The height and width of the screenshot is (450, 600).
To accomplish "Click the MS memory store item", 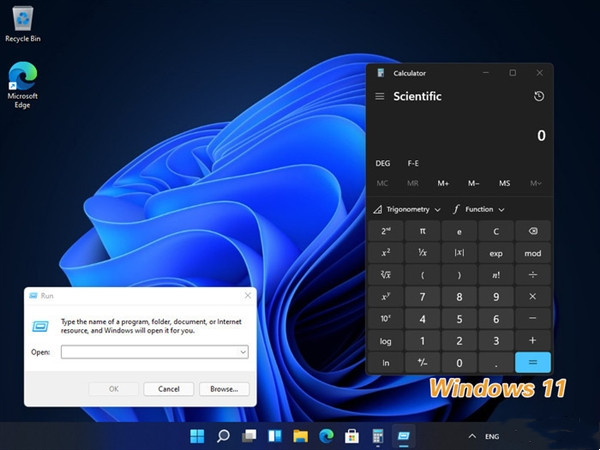I will 504,183.
